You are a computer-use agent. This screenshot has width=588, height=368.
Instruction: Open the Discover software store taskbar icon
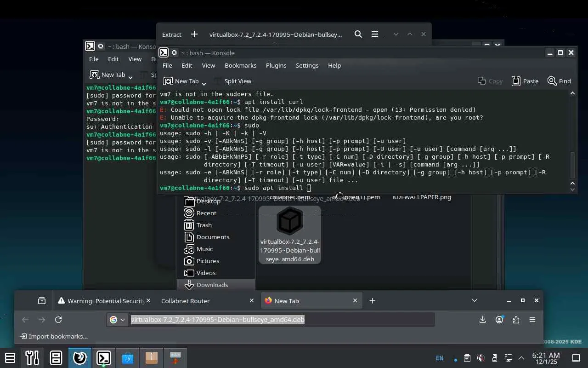point(128,357)
